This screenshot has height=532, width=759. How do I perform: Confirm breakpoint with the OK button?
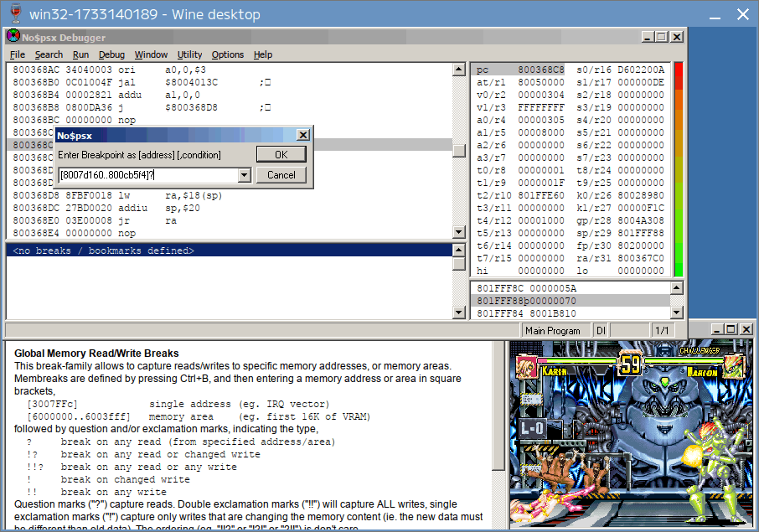coord(281,154)
